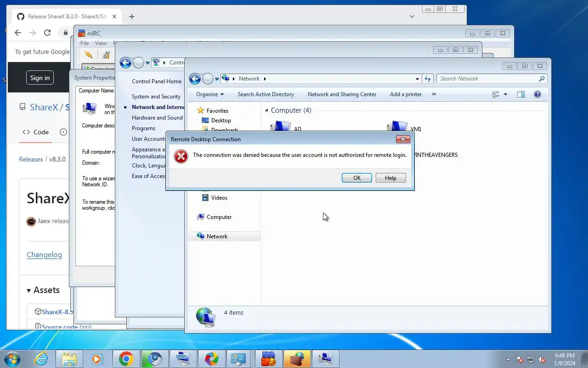Open Internet Explorer from the taskbar
588x368 pixels.
(x=41, y=359)
